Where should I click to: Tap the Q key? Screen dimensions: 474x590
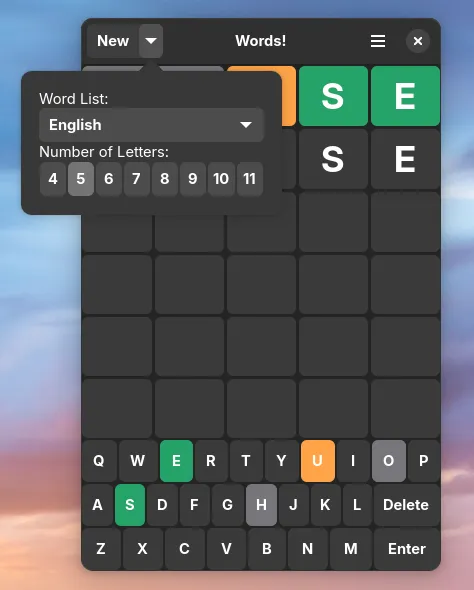pyautogui.click(x=99, y=461)
